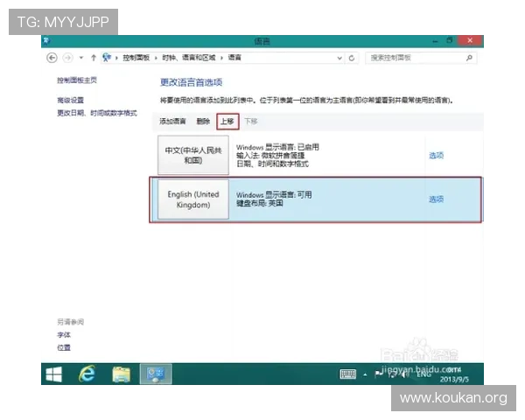Click the 2013/9/5 date on the taskbar
Screen dimensions: 525x420
click(x=454, y=379)
